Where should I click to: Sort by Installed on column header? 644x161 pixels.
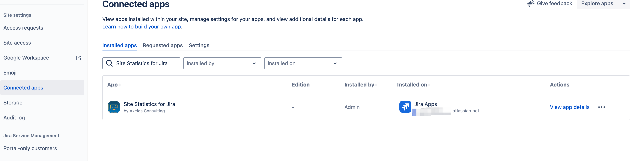412,85
